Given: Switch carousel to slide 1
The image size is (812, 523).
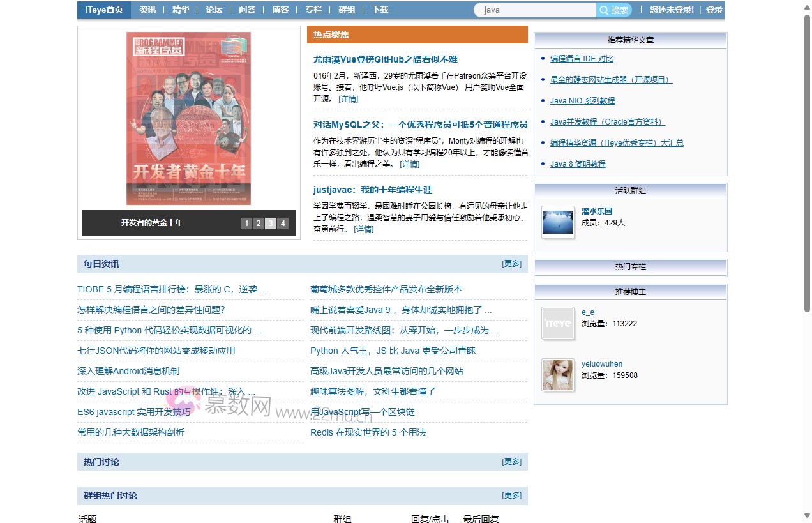Looking at the screenshot, I should [x=246, y=224].
